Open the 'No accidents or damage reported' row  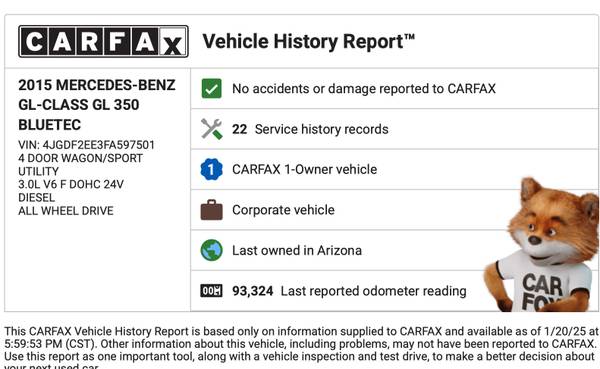pos(394,88)
